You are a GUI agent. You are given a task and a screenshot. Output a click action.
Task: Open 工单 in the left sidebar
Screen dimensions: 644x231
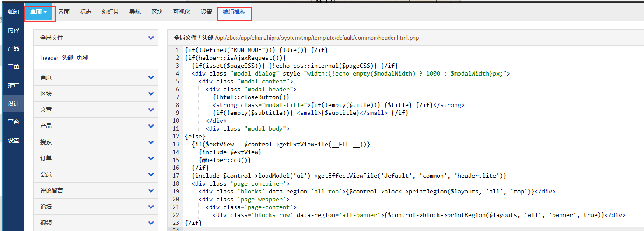pyautogui.click(x=14, y=67)
